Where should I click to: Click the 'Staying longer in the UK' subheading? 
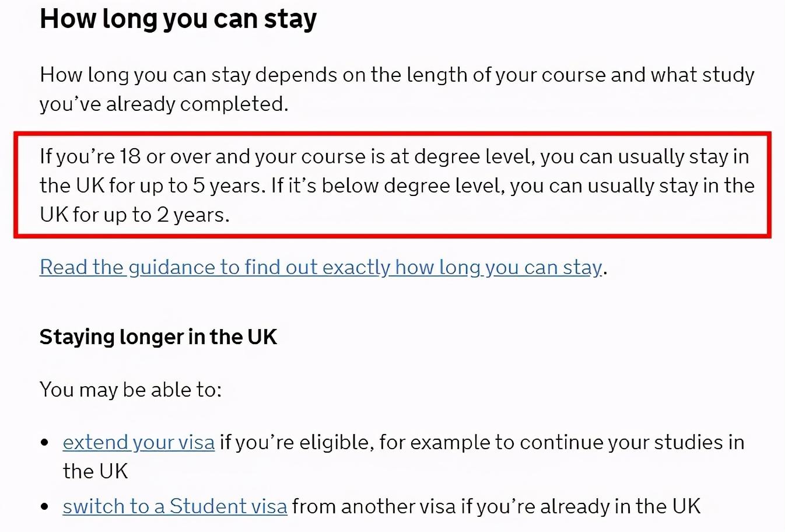point(158,337)
